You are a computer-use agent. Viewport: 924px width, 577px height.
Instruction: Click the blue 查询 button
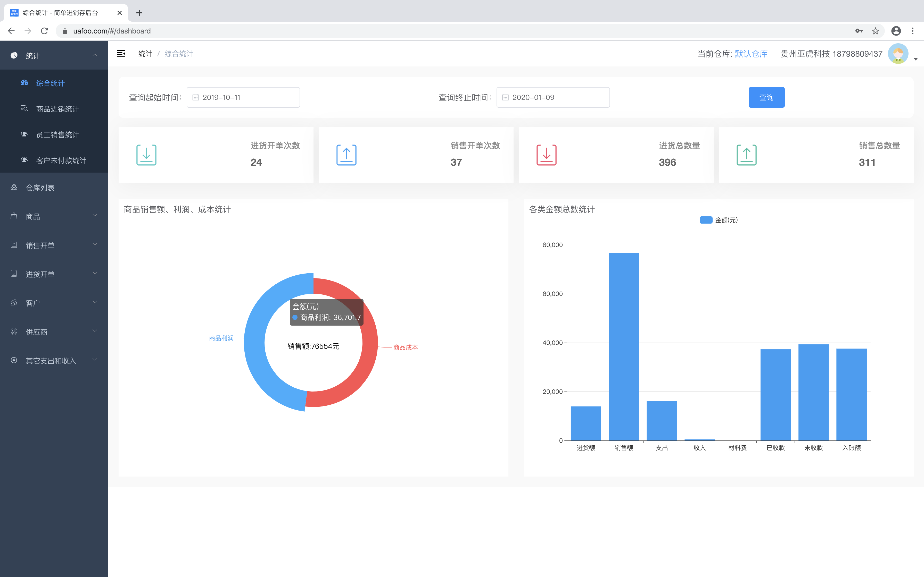(766, 97)
